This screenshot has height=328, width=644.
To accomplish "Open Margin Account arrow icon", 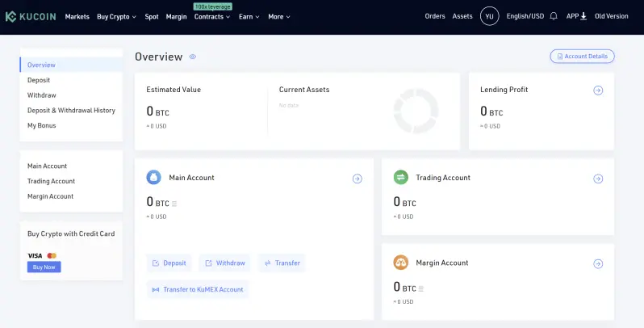I will click(x=598, y=263).
